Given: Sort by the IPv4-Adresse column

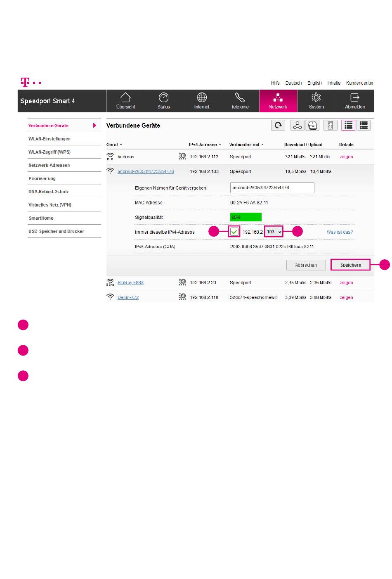Looking at the screenshot, I should 205,145.
